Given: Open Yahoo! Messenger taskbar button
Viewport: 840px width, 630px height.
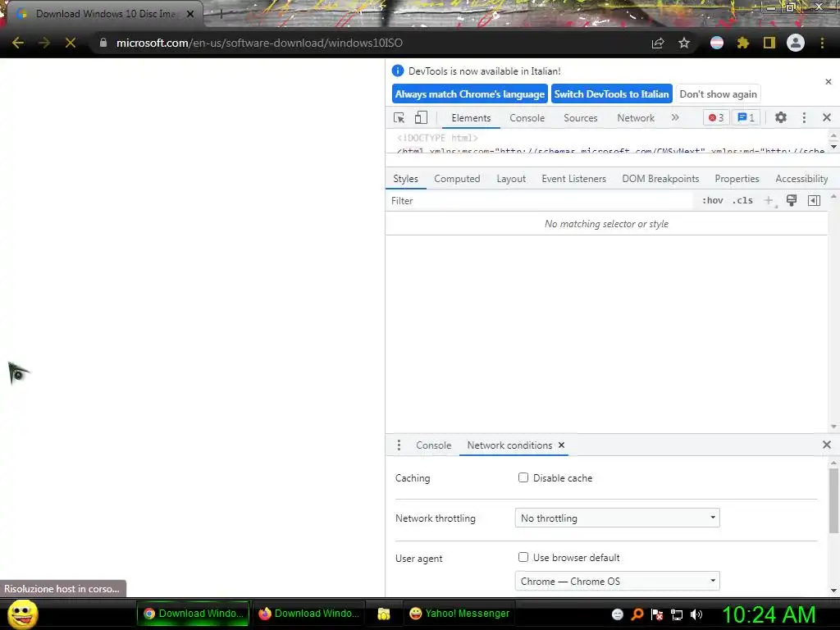Looking at the screenshot, I should coord(459,614).
